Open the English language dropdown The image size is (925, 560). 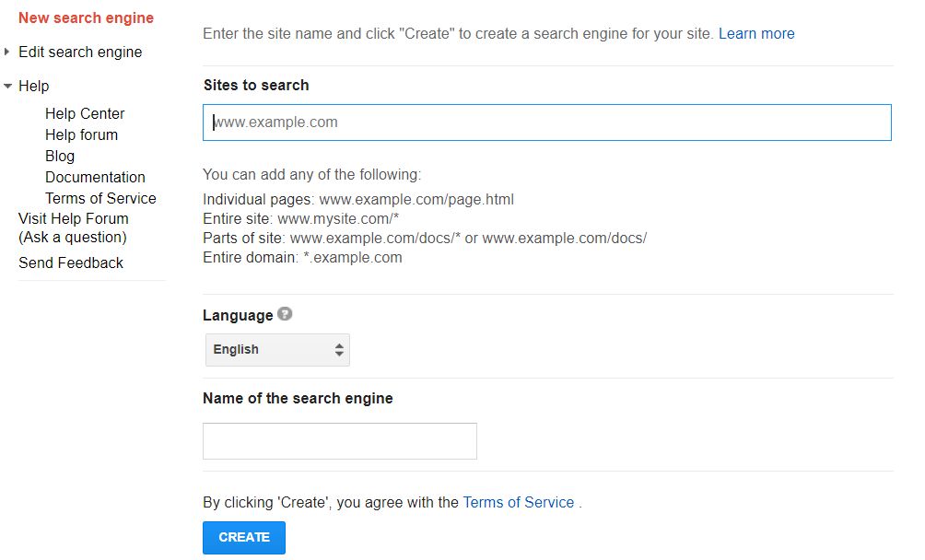276,349
